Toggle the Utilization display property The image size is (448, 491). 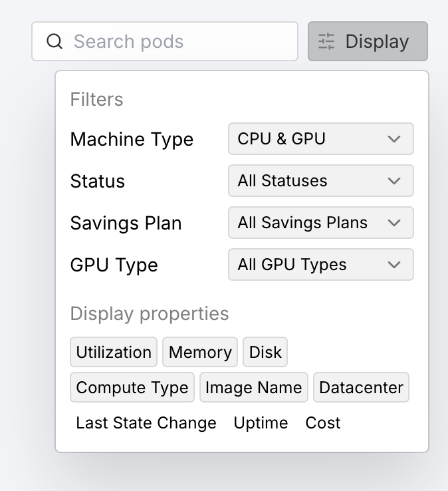114,352
